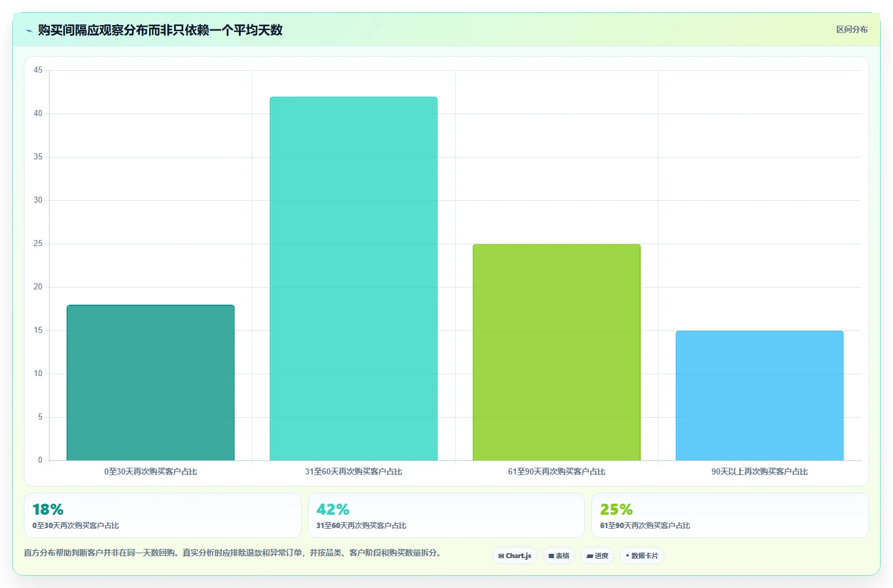The image size is (893, 588).
Task: Click the footer note starting with 直方分布帮助判断
Action: [232, 553]
